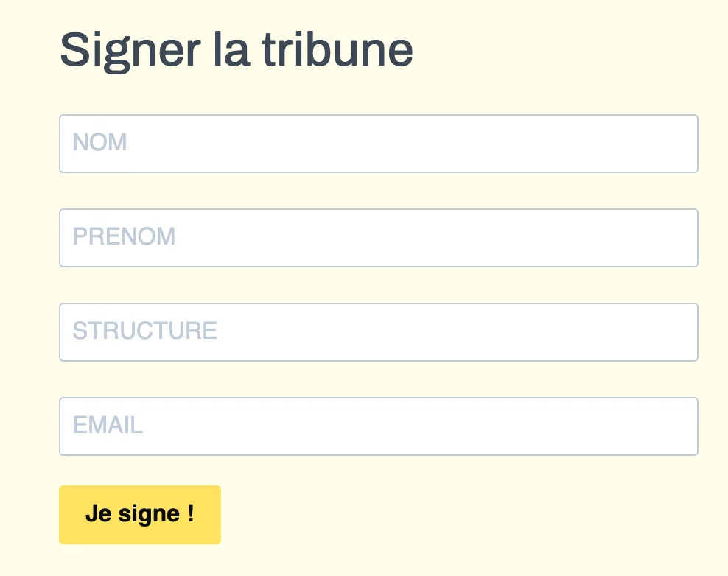
Task: Activate the first name (PRENOM) field
Action: [x=378, y=238]
